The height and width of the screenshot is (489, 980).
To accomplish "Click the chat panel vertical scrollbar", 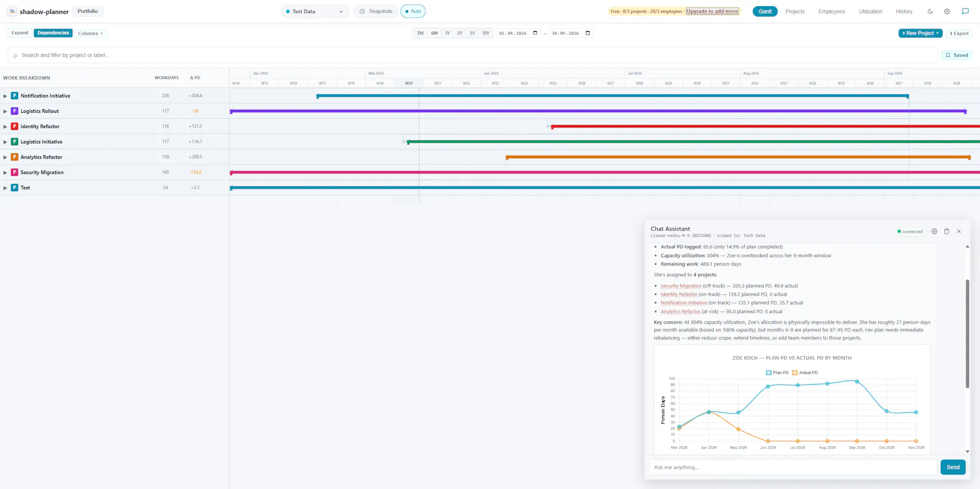I will point(967,334).
